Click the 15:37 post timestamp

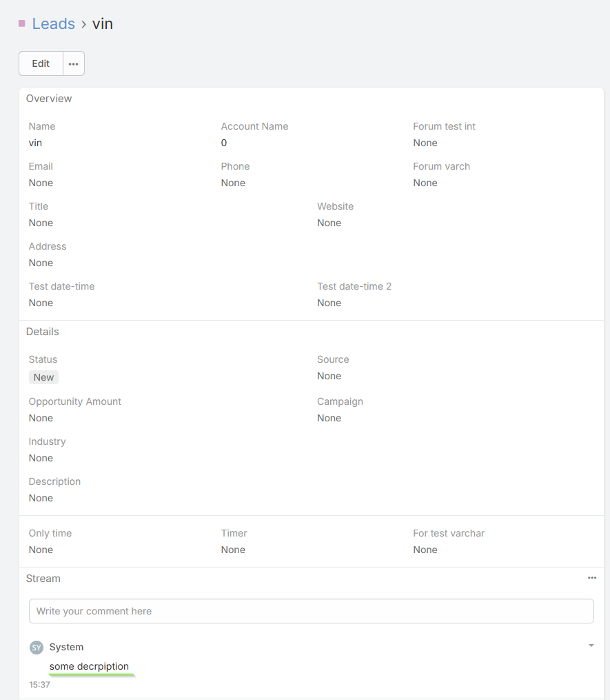pyautogui.click(x=39, y=685)
